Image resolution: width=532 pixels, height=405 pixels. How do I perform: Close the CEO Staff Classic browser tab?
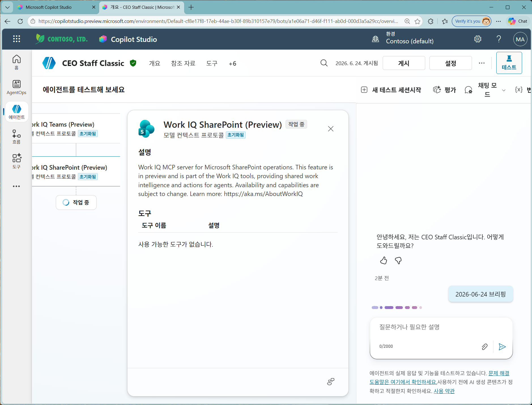[178, 7]
